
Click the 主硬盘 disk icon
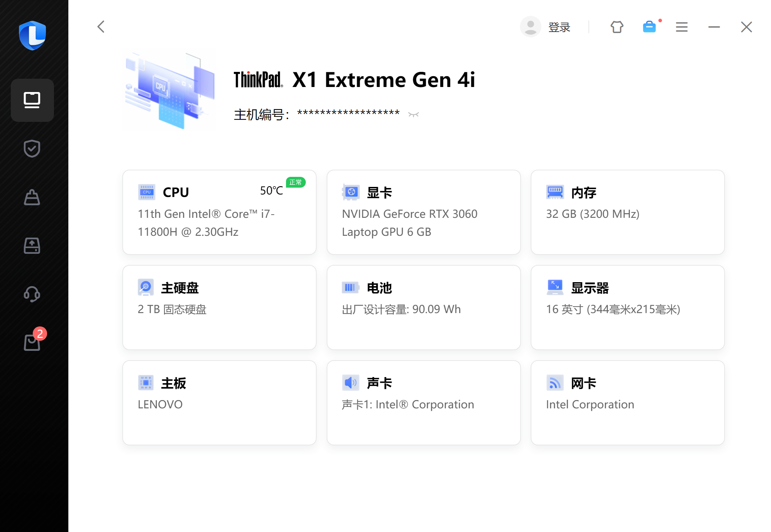click(x=146, y=288)
